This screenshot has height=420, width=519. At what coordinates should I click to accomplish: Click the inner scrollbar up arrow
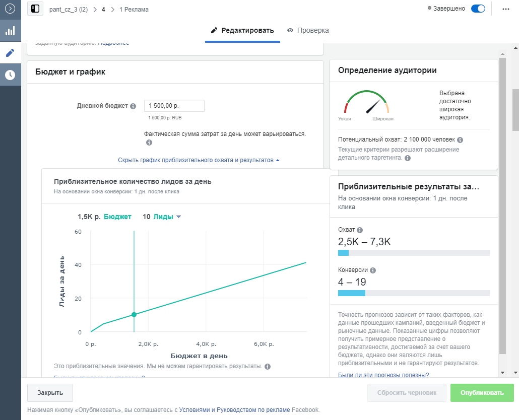tap(502, 53)
